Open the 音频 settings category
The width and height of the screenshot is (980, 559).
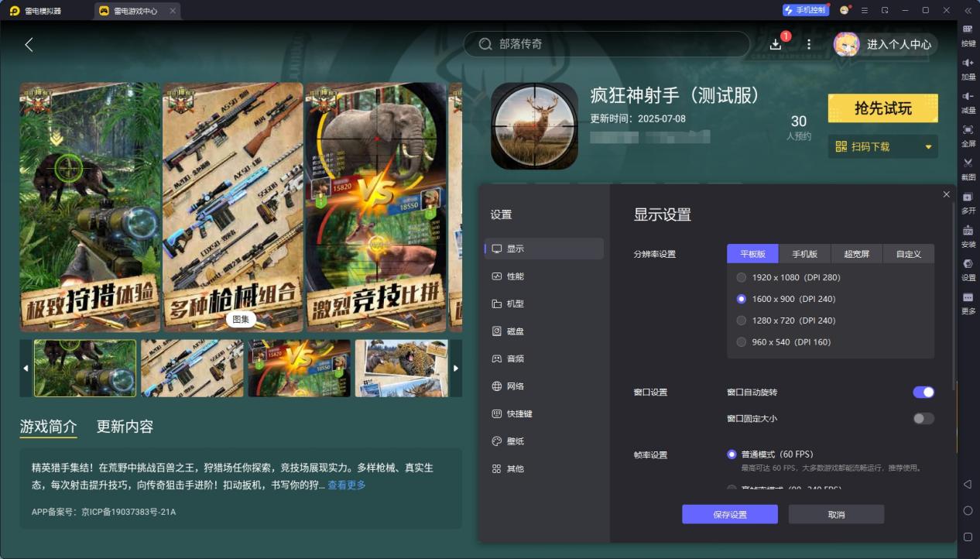(544, 358)
